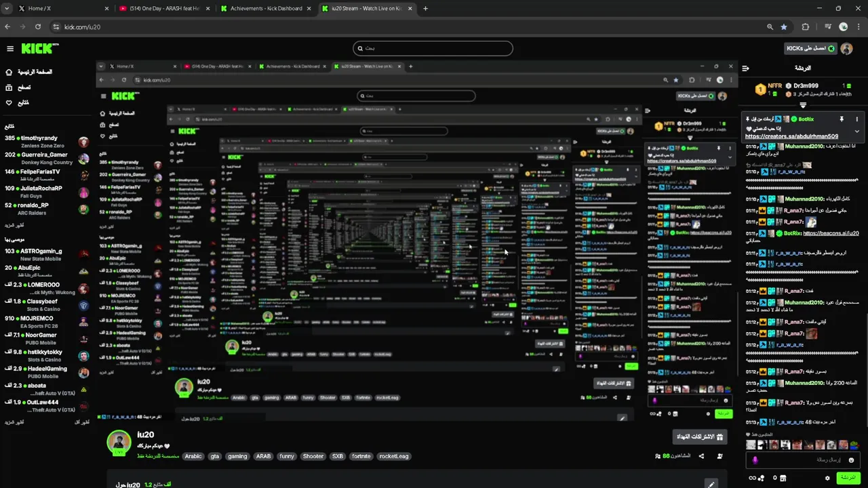The width and height of the screenshot is (868, 488).
Task: Select the ARAB stream tag
Action: 263,456
